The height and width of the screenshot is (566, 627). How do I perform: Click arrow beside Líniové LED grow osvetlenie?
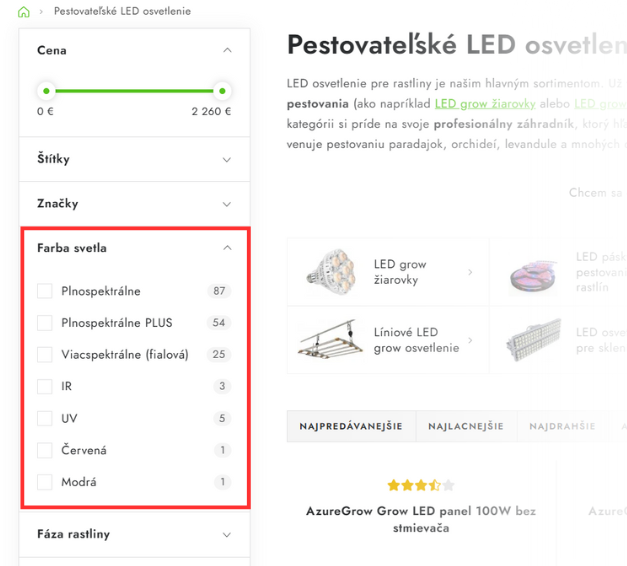470,340
